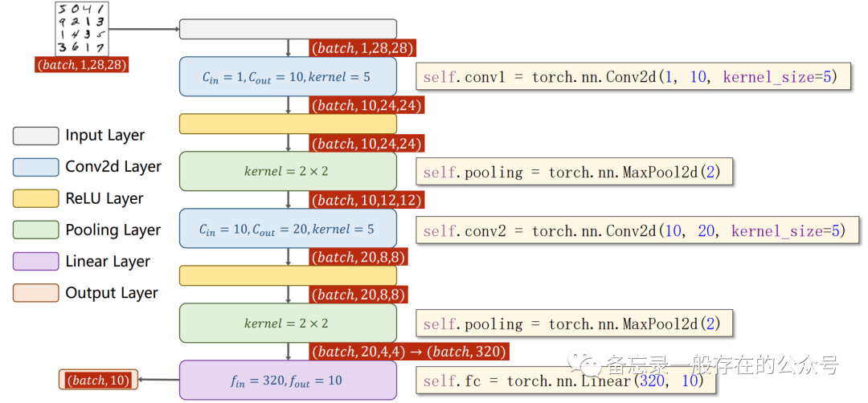Select the purple fin = 320, fout = 10 block

point(288,380)
